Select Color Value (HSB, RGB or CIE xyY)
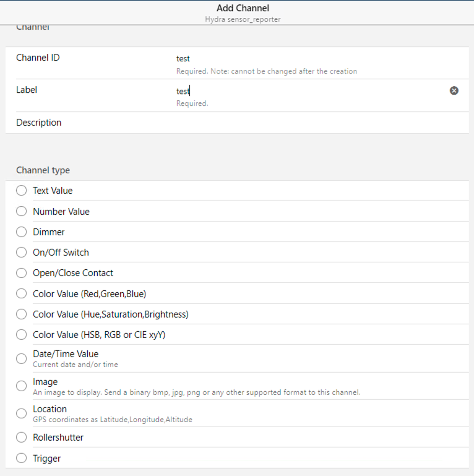This screenshot has width=474, height=476. 22,335
